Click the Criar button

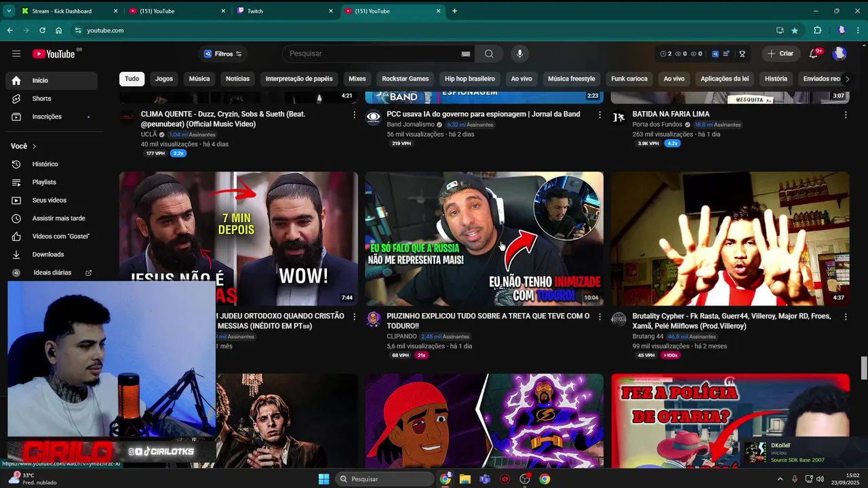click(x=780, y=54)
